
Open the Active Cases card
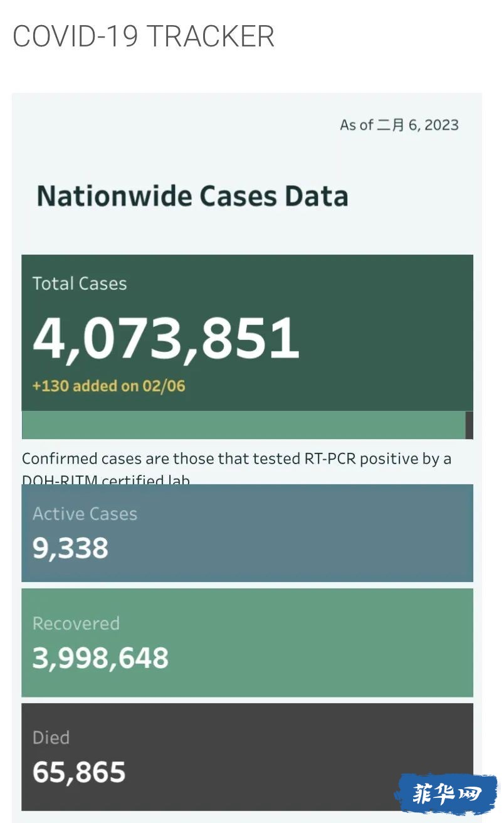point(247,533)
